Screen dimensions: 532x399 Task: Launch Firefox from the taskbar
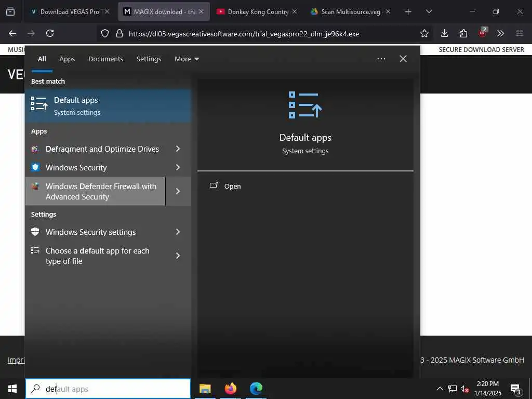230,389
